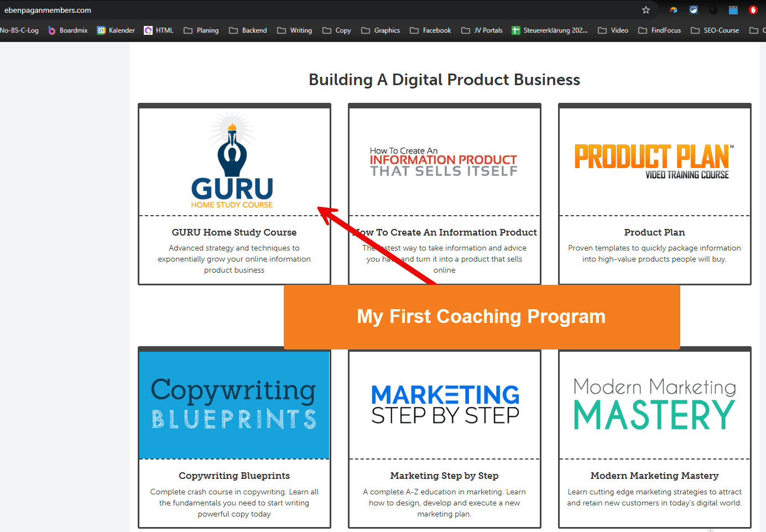This screenshot has width=766, height=532.
Task: Open the Boardmix bookmark
Action: (x=68, y=30)
